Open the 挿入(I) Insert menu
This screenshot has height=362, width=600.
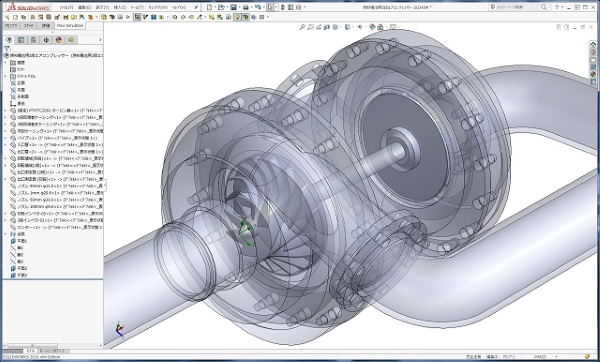[x=118, y=7]
